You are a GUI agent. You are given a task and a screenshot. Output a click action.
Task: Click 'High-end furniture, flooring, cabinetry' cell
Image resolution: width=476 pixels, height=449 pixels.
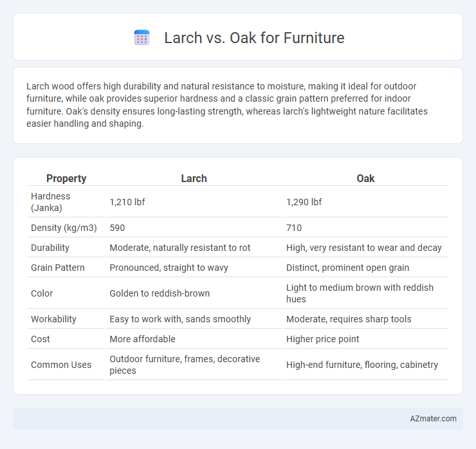pyautogui.click(x=362, y=365)
